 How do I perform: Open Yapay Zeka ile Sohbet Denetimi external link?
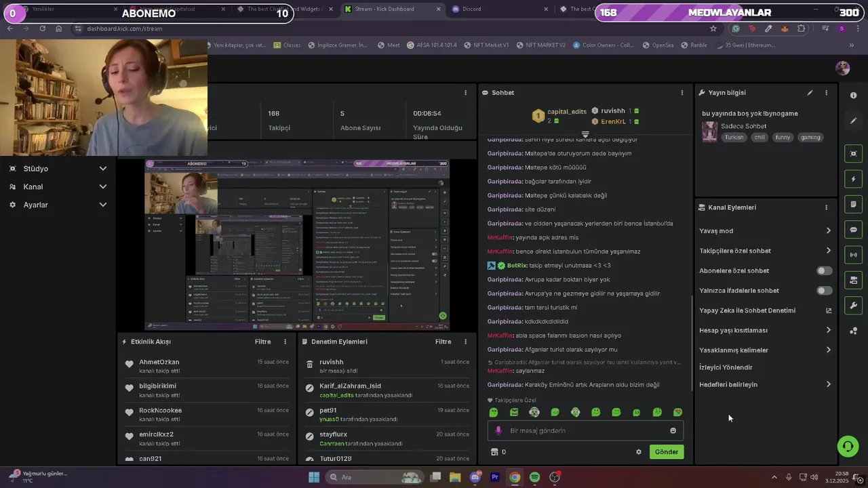point(829,310)
